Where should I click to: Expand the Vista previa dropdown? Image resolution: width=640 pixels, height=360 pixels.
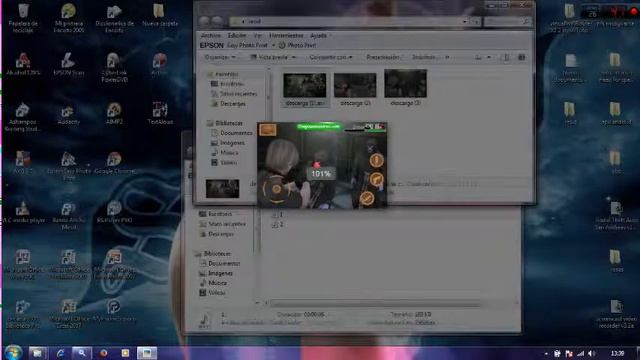273,58
